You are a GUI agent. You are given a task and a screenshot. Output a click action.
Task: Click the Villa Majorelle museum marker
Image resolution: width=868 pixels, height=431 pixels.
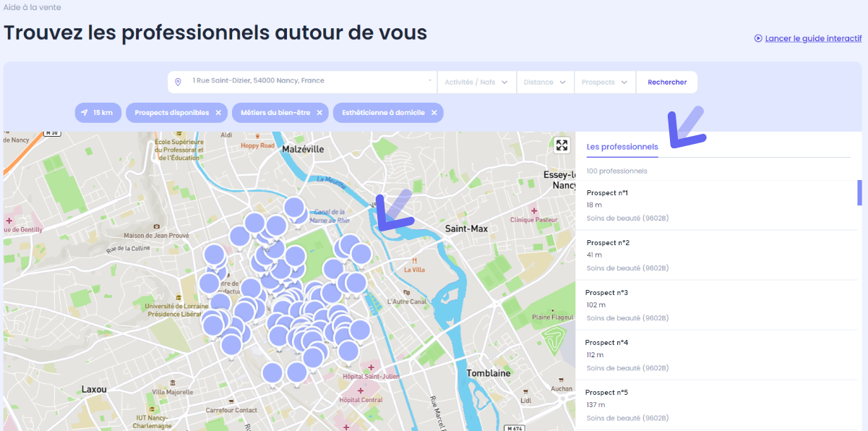[172, 382]
